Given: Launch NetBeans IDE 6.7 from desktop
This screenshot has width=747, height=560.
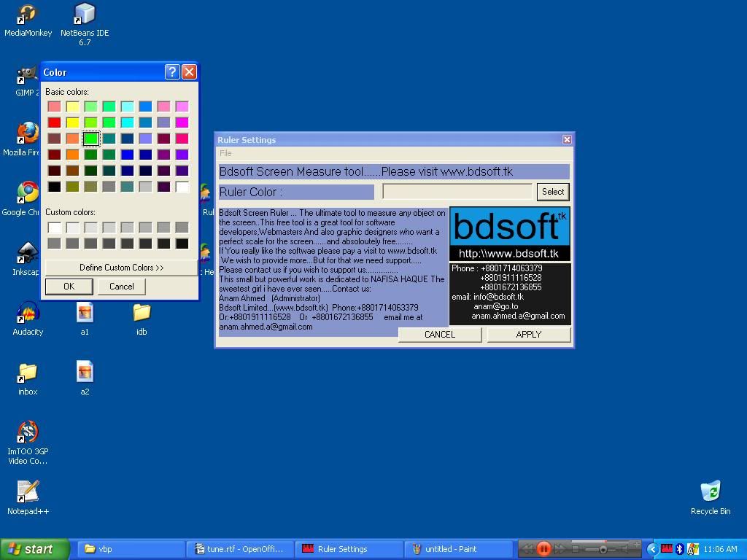Looking at the screenshot, I should (85, 15).
